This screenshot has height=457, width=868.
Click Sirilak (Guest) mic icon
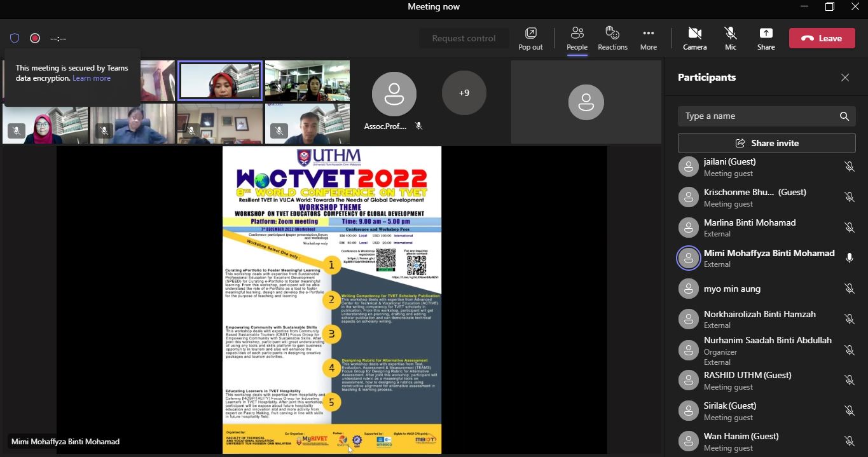pos(849,411)
